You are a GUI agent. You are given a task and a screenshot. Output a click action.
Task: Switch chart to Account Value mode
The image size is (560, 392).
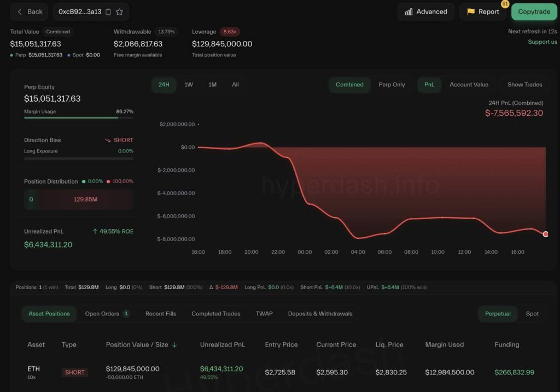coord(469,85)
